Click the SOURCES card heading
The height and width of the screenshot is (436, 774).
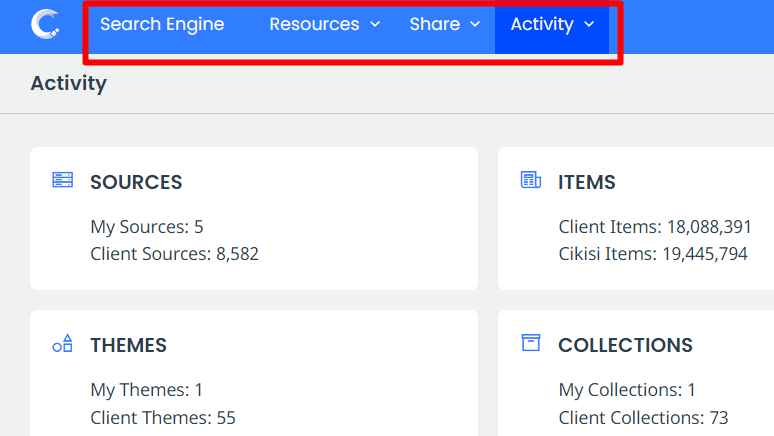136,182
